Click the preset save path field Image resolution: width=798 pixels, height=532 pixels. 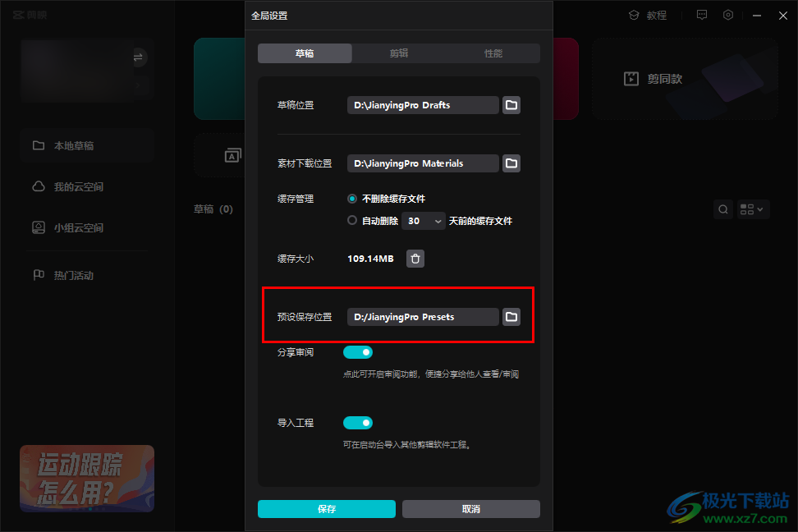423,317
